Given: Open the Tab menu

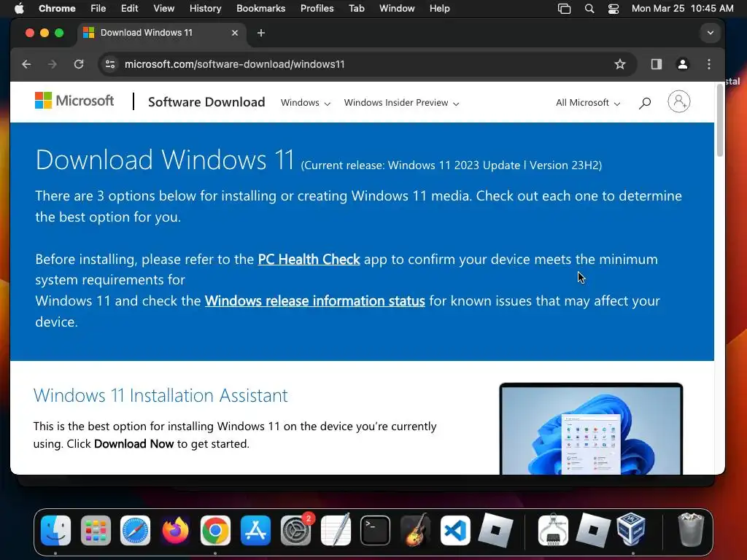Looking at the screenshot, I should click(x=356, y=8).
